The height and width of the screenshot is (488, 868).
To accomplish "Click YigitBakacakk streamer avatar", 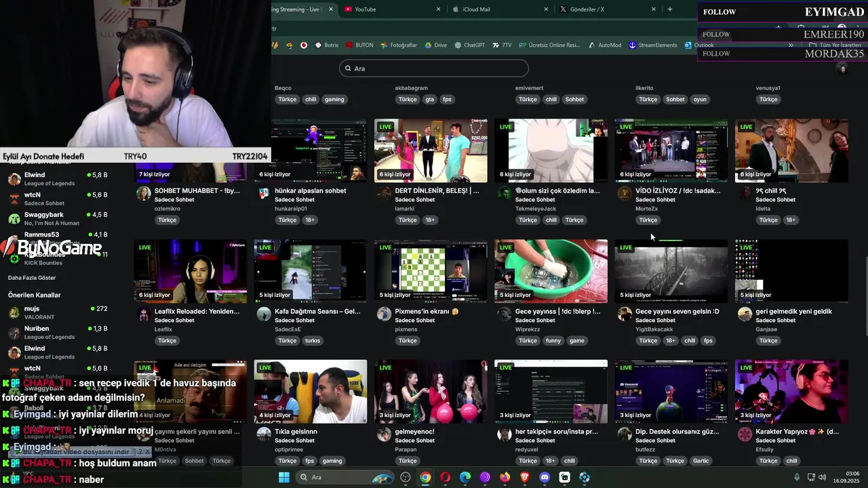I will [x=625, y=314].
